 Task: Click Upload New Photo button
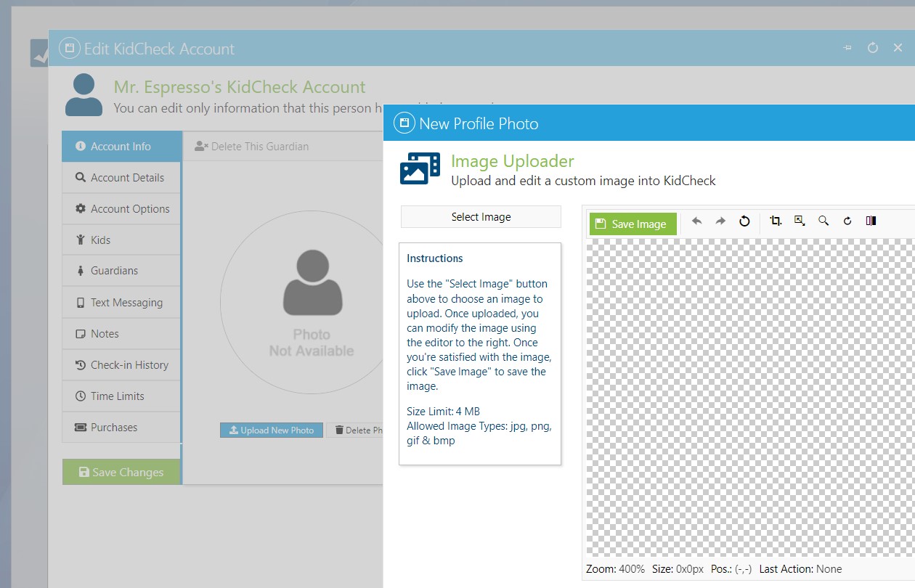[272, 430]
